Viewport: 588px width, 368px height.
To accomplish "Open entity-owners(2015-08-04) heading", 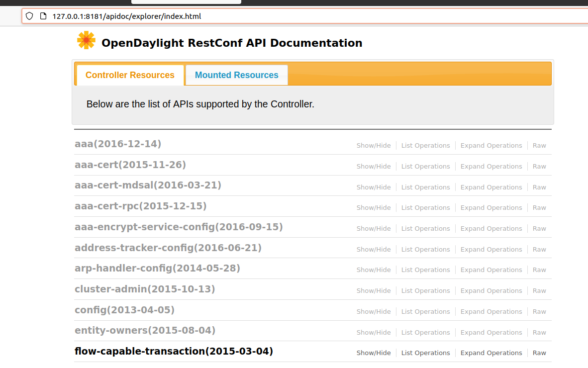I will click(x=145, y=331).
